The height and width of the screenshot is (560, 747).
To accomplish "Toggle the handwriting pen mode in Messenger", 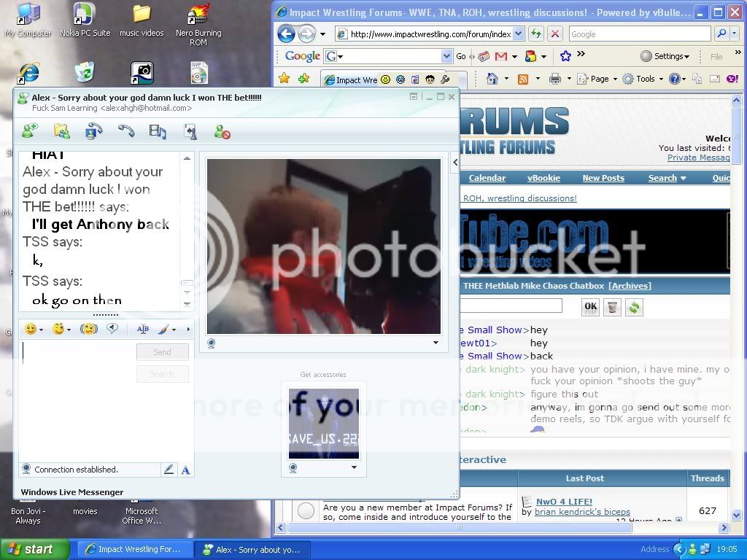I will (x=169, y=470).
